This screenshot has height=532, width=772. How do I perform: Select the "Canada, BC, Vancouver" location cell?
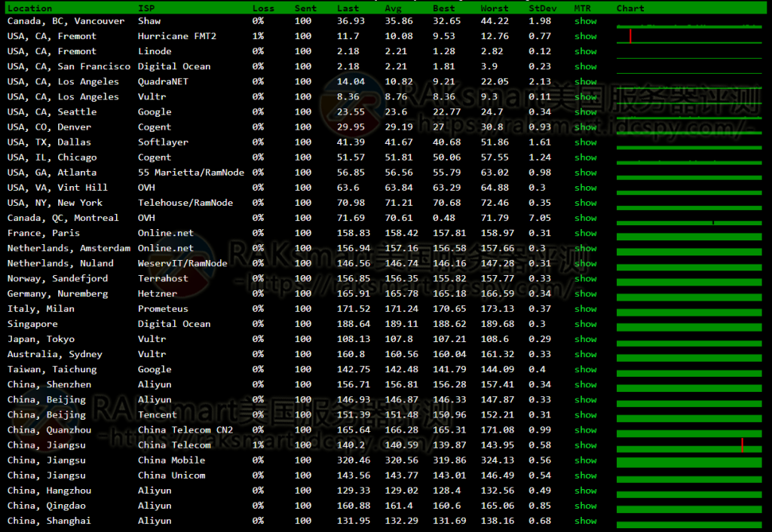pyautogui.click(x=66, y=21)
